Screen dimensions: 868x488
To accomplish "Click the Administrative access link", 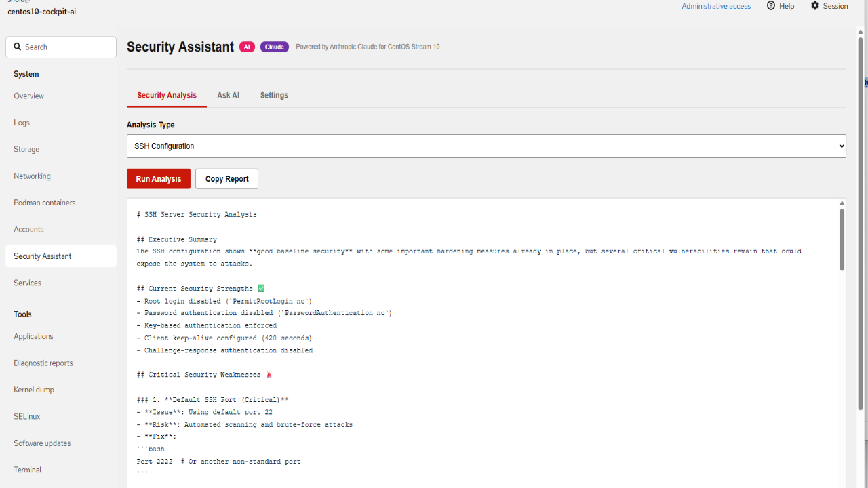I will click(x=716, y=6).
